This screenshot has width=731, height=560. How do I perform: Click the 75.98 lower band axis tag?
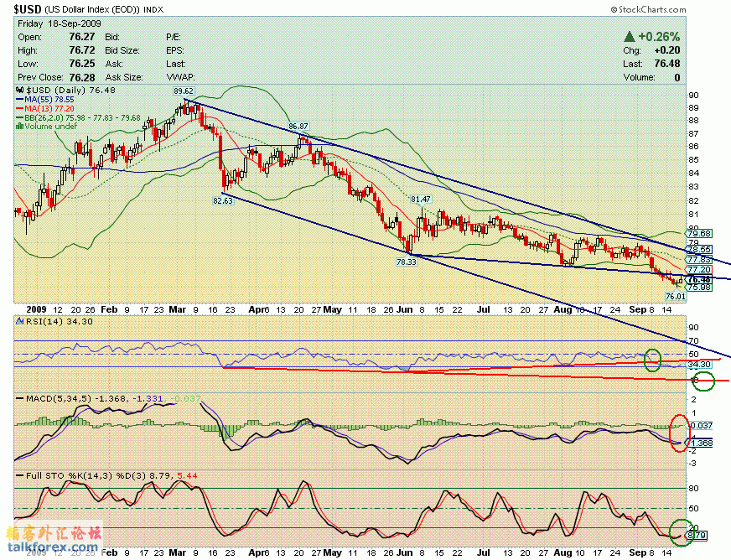(699, 288)
